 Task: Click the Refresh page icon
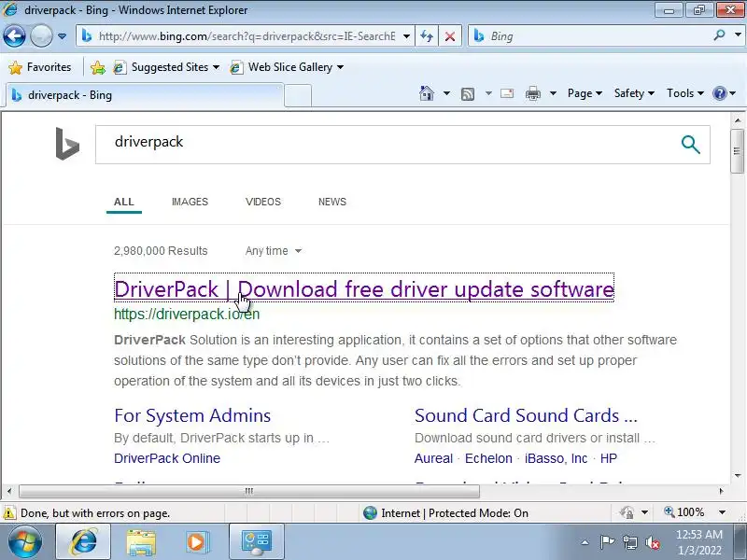coord(427,36)
